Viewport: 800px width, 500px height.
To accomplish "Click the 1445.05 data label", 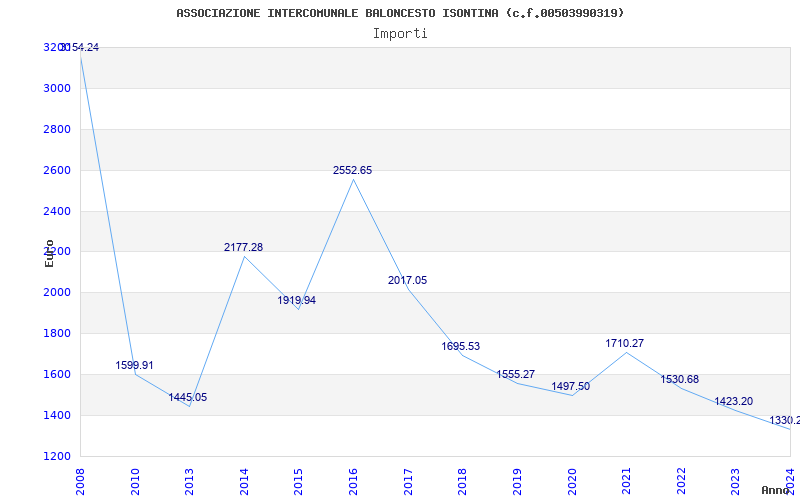I will pos(188,397).
